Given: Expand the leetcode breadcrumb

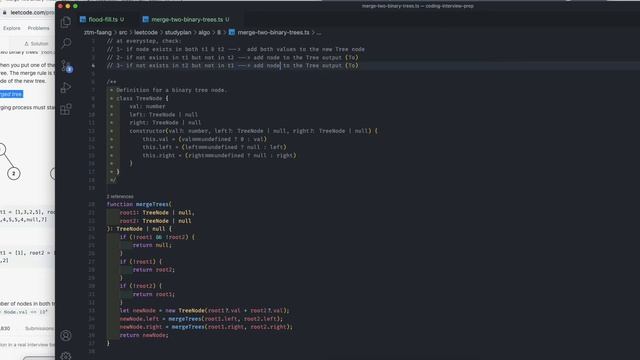Looking at the screenshot, I should point(146,32).
